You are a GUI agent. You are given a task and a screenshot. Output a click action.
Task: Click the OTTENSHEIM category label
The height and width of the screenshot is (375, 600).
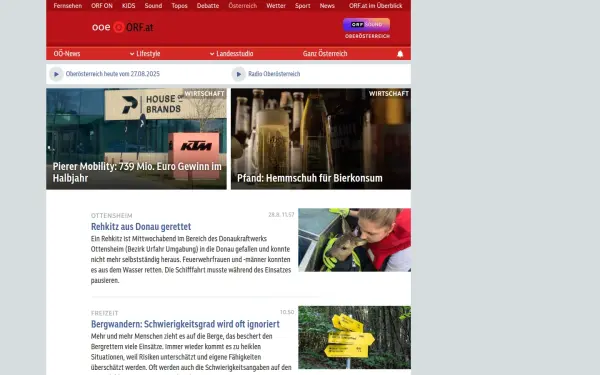(112, 216)
